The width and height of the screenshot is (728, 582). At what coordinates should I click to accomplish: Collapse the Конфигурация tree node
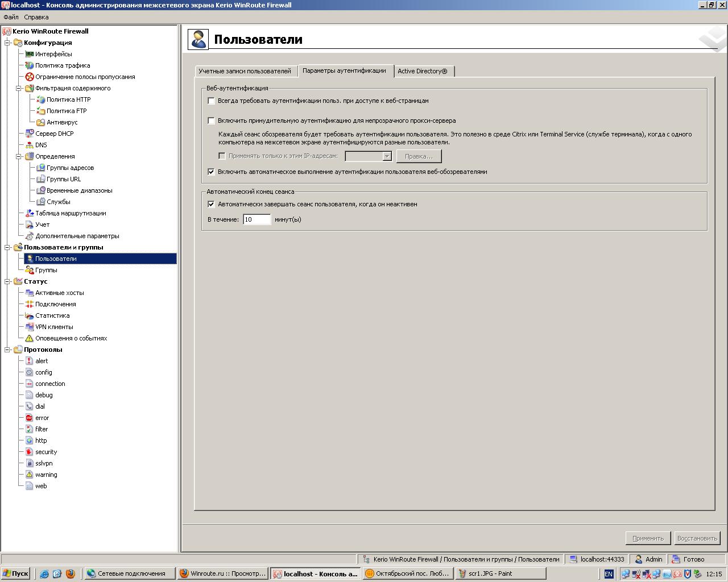[8, 43]
